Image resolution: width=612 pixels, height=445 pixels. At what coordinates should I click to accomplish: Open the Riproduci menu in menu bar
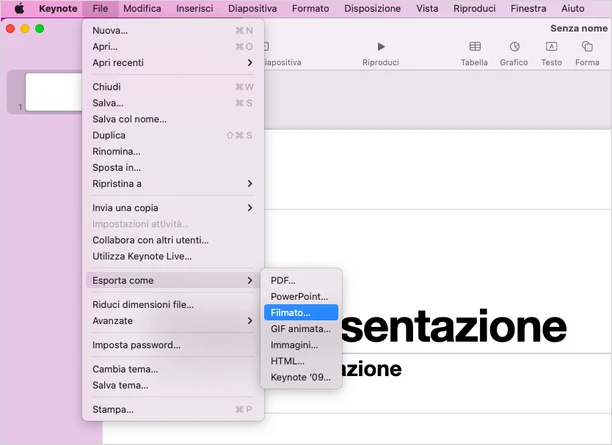click(474, 8)
